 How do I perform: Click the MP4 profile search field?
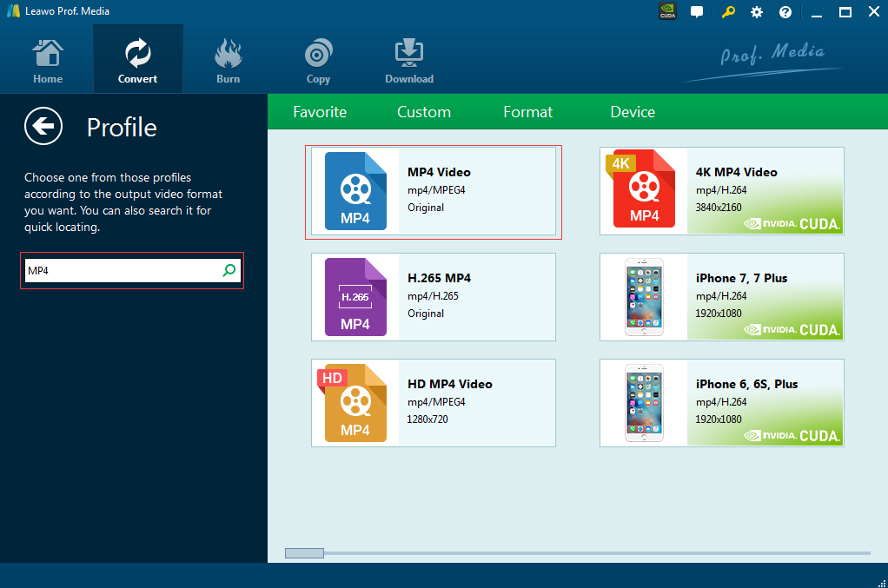pyautogui.click(x=122, y=271)
